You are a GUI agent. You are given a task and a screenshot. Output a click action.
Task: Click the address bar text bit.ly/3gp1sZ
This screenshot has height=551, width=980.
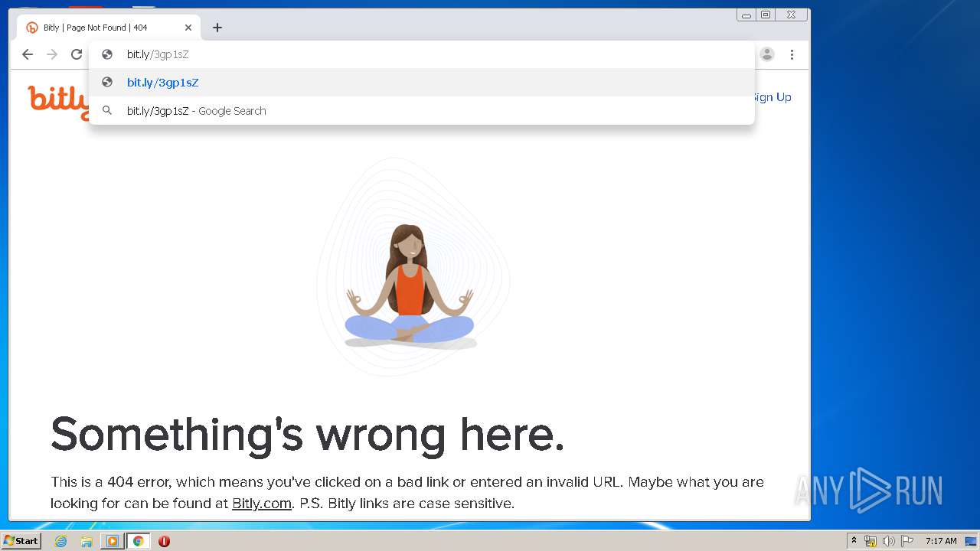[x=158, y=54]
